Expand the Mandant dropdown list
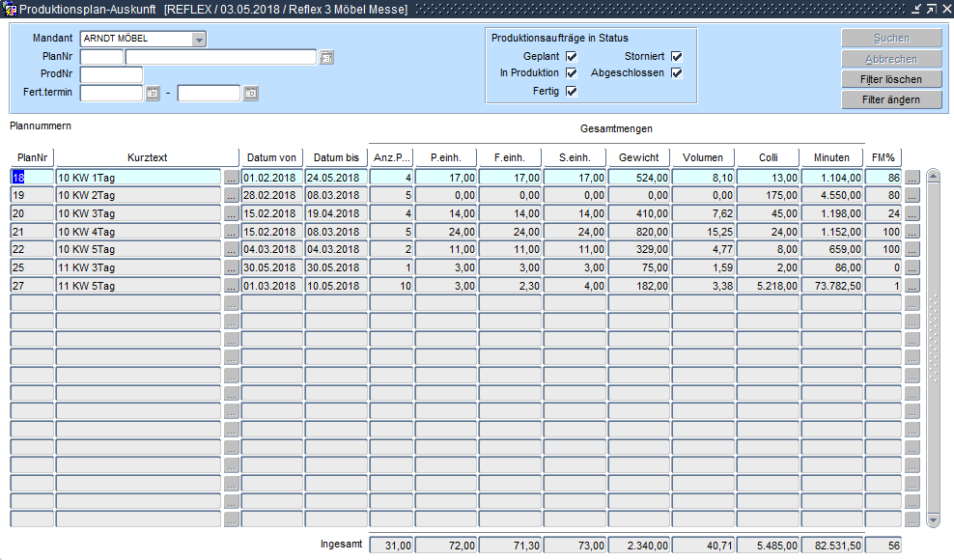Image resolution: width=954 pixels, height=560 pixels. pyautogui.click(x=199, y=40)
